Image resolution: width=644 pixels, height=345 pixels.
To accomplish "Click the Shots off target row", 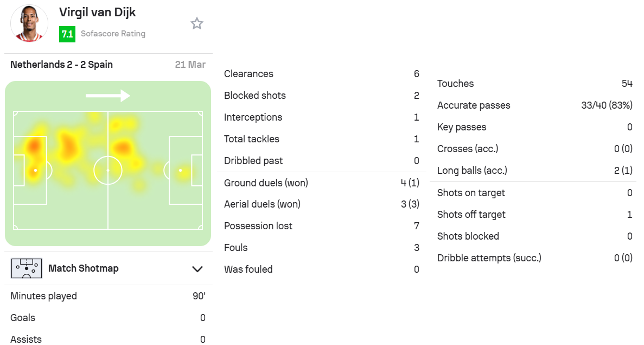I will (x=535, y=214).
